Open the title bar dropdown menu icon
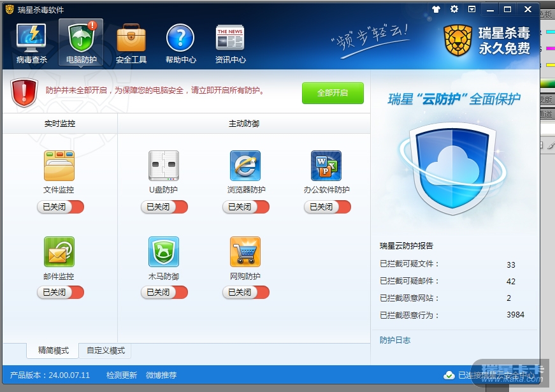The width and height of the screenshot is (555, 392). click(x=472, y=9)
